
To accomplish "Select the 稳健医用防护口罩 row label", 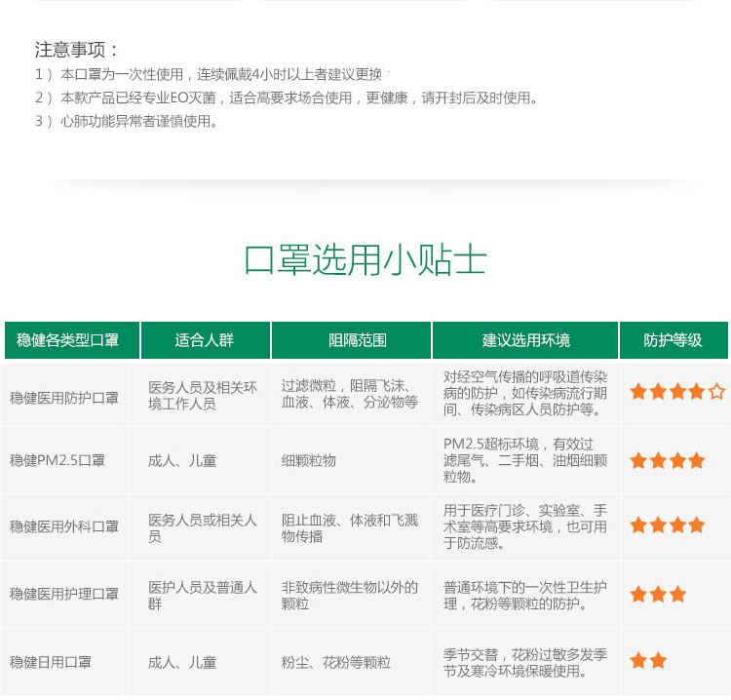I will click(x=64, y=398).
